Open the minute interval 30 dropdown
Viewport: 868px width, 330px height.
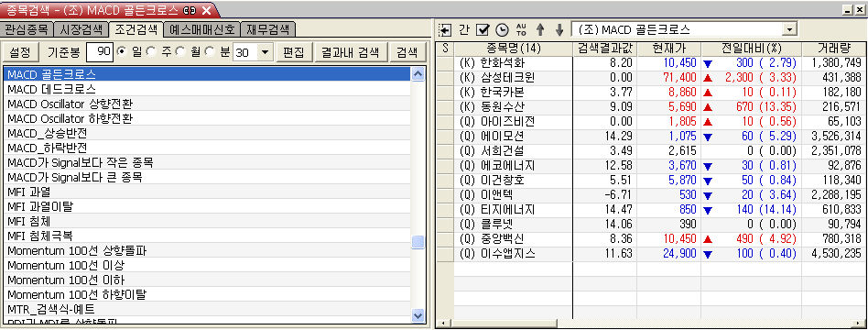[x=266, y=52]
